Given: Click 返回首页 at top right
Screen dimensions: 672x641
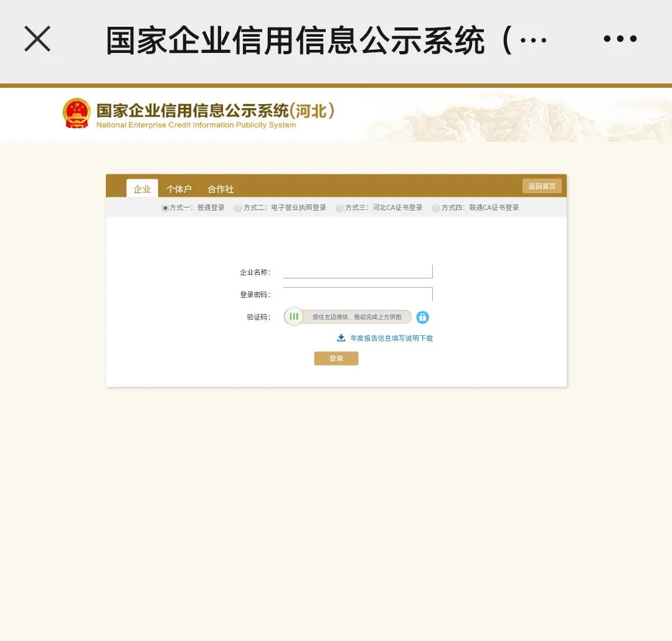Looking at the screenshot, I should (x=541, y=186).
